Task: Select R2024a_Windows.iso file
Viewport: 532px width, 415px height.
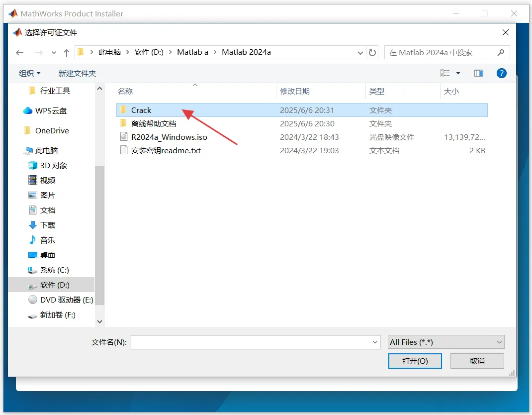Action: click(x=302, y=137)
